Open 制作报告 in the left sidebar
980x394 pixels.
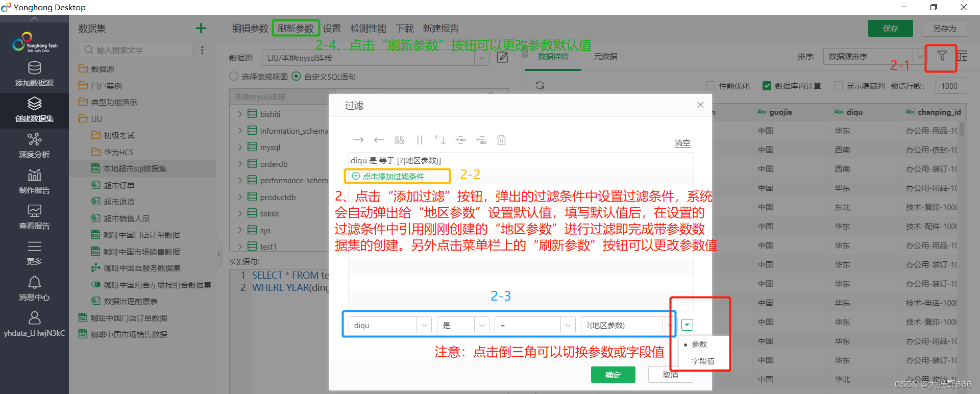tap(34, 181)
